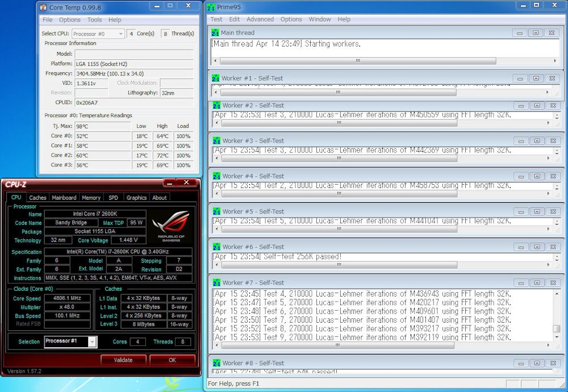
Task: Click the Self-test 256K passed line
Action: (277, 256)
